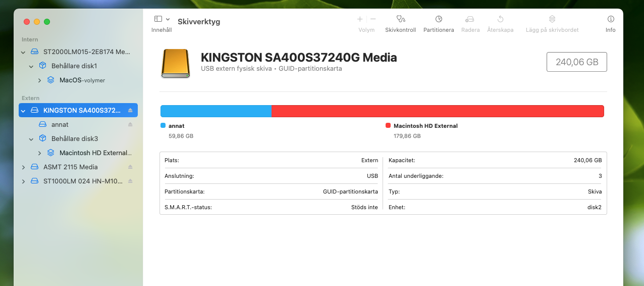This screenshot has height=286, width=644.
Task: Expand ST1000LM 024 HN-M10 disk
Action: pyautogui.click(x=23, y=181)
